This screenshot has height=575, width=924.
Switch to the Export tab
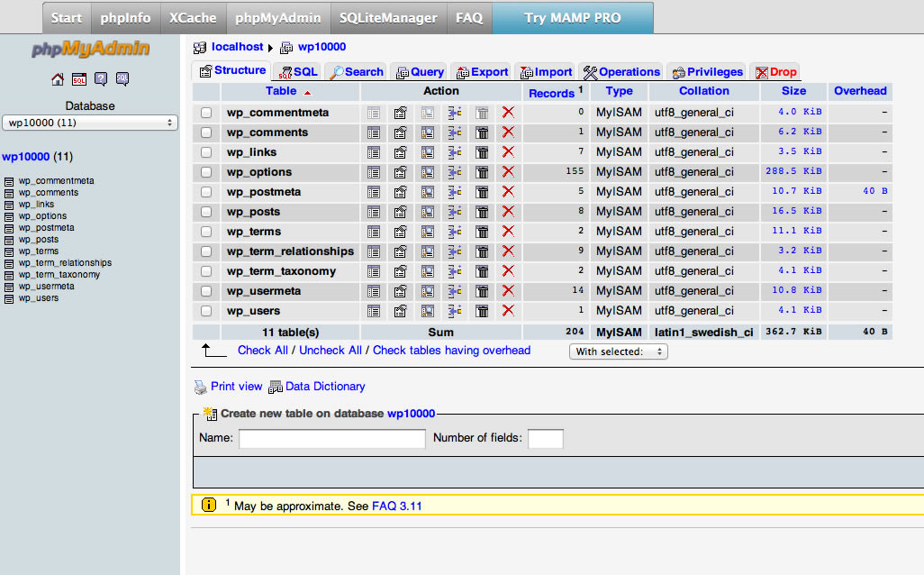coord(482,72)
